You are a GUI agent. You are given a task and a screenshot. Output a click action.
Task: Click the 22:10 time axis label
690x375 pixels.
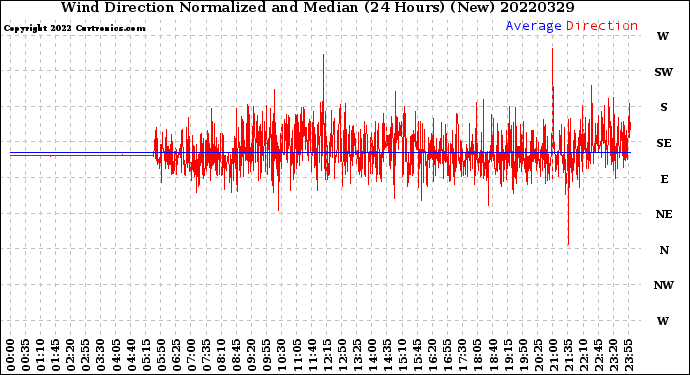tap(583, 356)
